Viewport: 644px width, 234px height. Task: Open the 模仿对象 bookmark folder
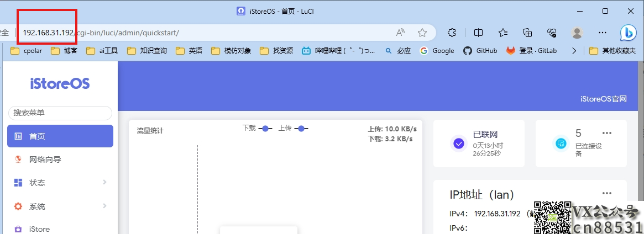point(231,51)
